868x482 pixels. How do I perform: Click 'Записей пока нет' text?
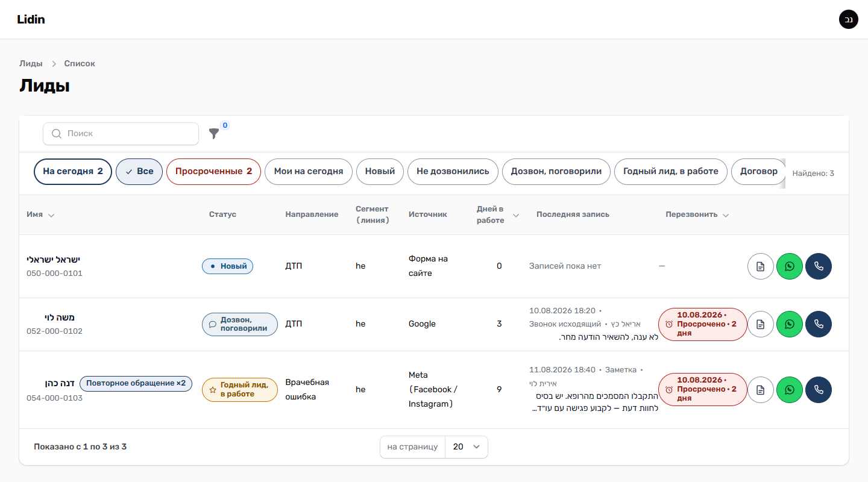pyautogui.click(x=565, y=266)
